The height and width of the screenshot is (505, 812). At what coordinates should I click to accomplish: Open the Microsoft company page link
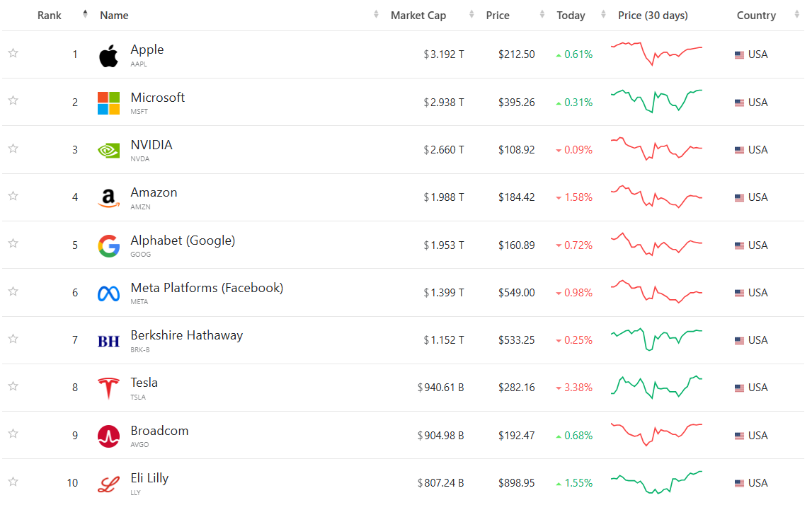pos(157,98)
